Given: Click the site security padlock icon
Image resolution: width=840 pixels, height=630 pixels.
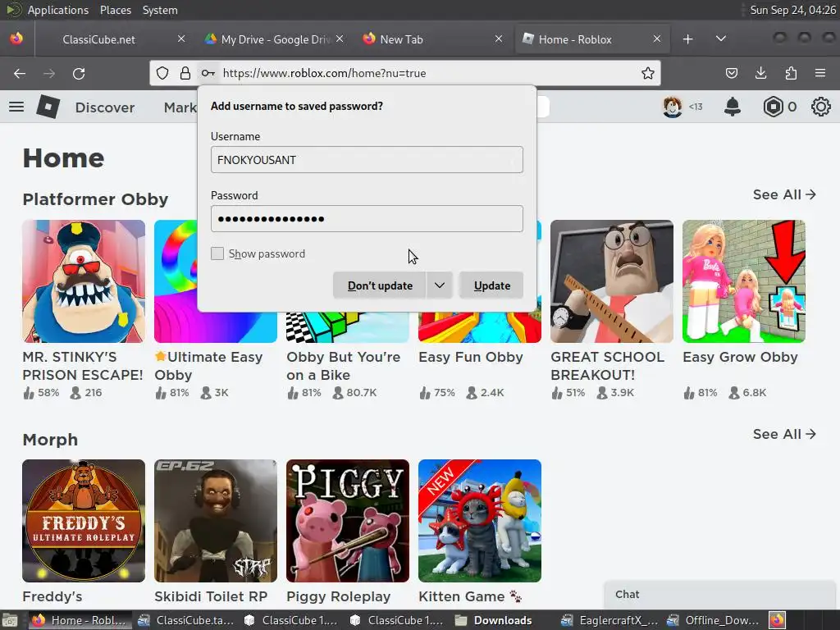Looking at the screenshot, I should (185, 73).
